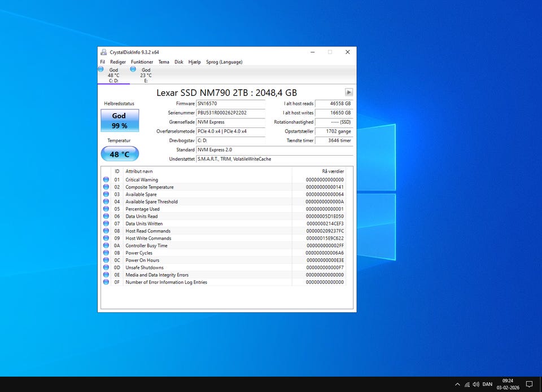This screenshot has width=542, height=392.
Task: Click the CrystalDiskInfo title bar icon
Action: coord(104,52)
